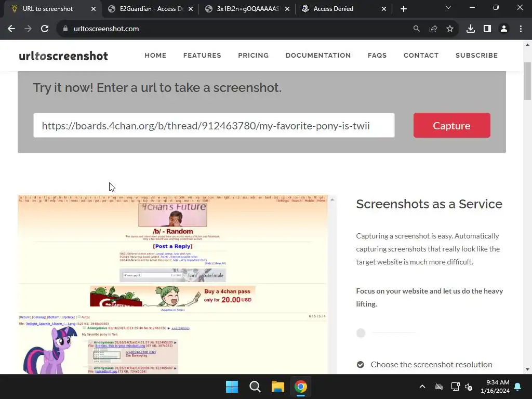
Task: Toggle the Chrome side panel icon
Action: 487,29
